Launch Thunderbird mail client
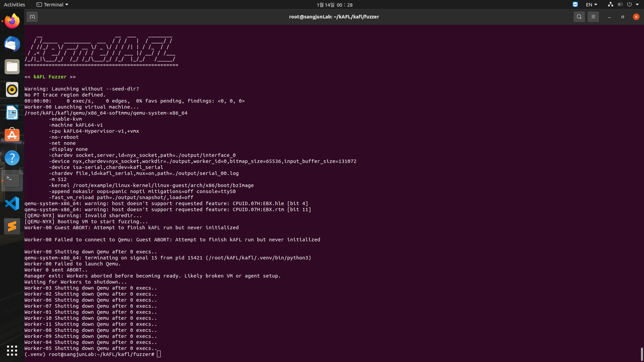The image size is (644, 362). click(x=12, y=44)
